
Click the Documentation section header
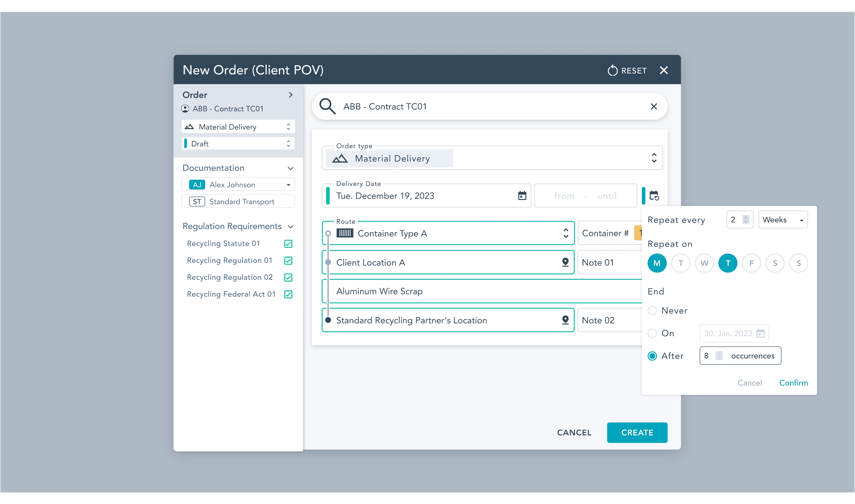(x=214, y=168)
